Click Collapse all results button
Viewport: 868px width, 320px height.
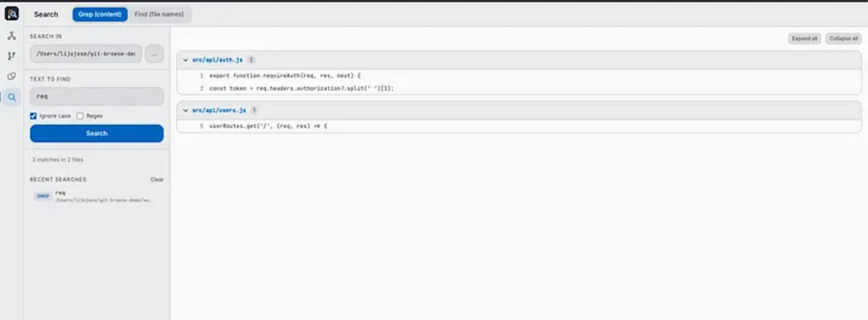coord(843,39)
